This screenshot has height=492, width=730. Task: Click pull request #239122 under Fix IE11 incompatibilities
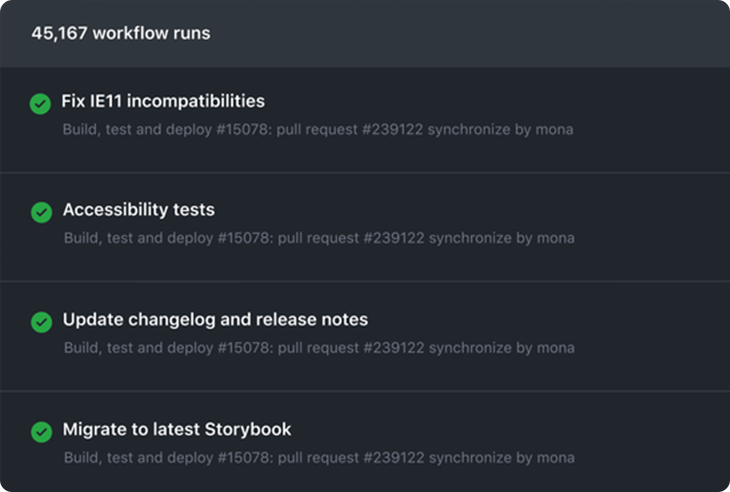(350, 129)
